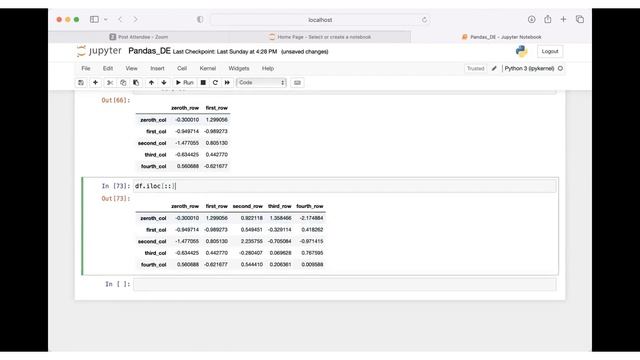The width and height of the screenshot is (640, 360).
Task: Open the Cell menu
Action: pyautogui.click(x=182, y=68)
